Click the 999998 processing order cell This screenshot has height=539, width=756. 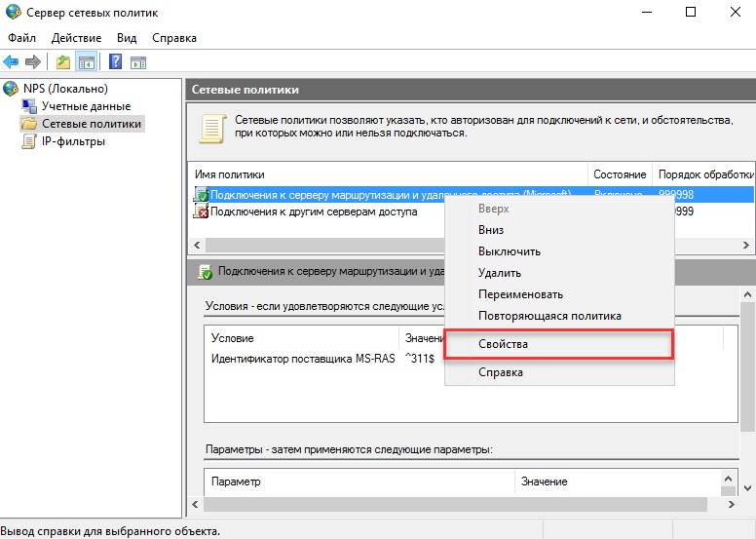pos(676,195)
